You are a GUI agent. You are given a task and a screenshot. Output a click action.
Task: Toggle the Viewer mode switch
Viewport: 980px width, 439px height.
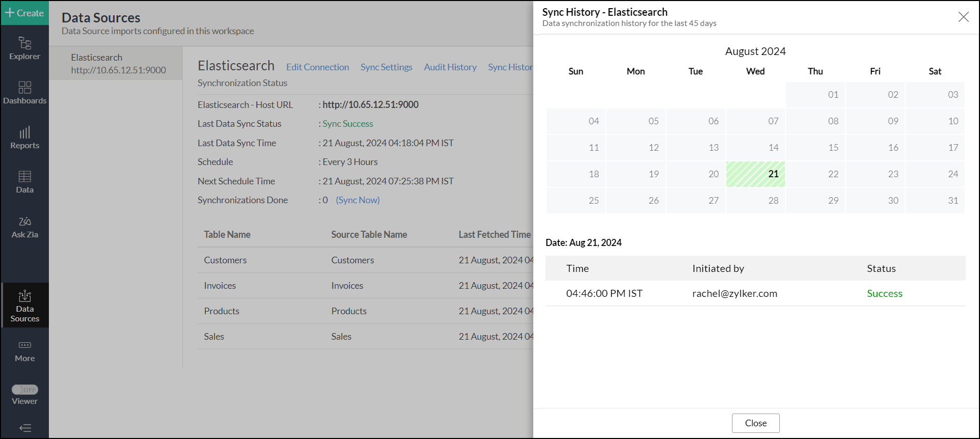click(24, 390)
